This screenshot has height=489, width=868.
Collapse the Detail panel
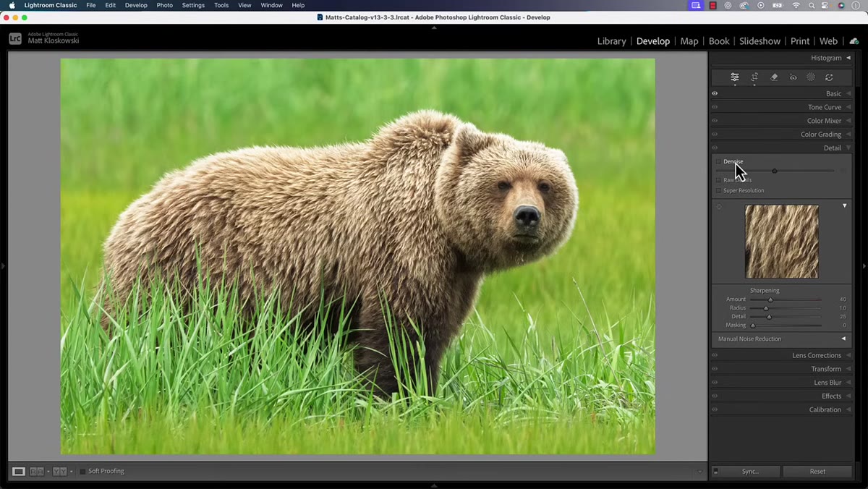pos(848,148)
